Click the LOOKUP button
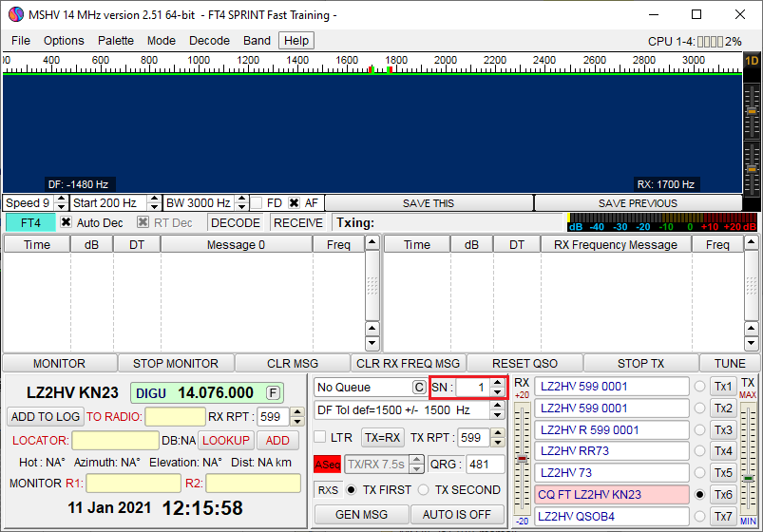The height and width of the screenshot is (532, 763). point(226,441)
